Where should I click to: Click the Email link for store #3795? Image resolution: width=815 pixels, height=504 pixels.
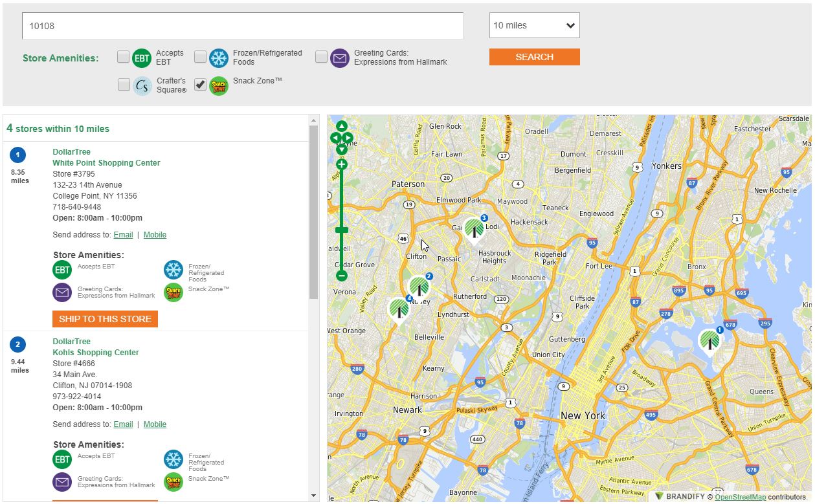tap(123, 235)
